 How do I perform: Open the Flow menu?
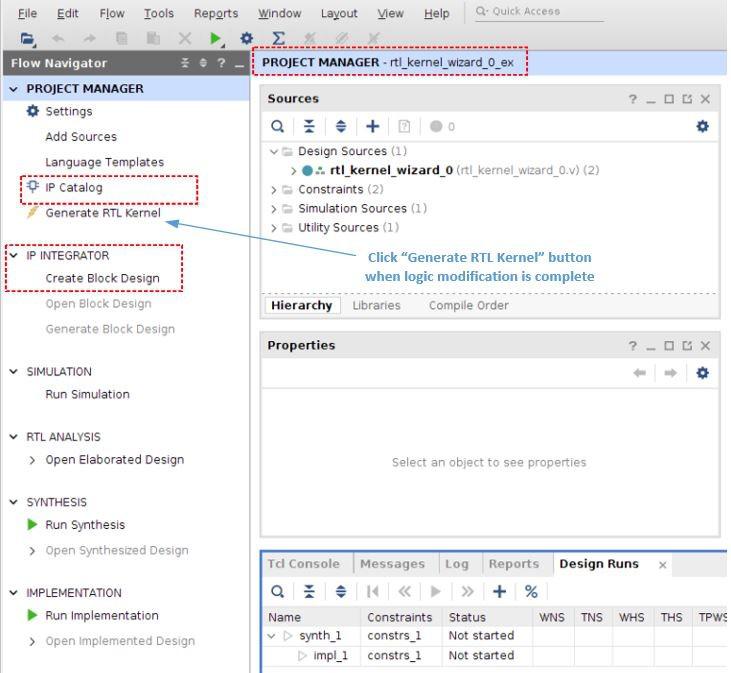(x=112, y=14)
